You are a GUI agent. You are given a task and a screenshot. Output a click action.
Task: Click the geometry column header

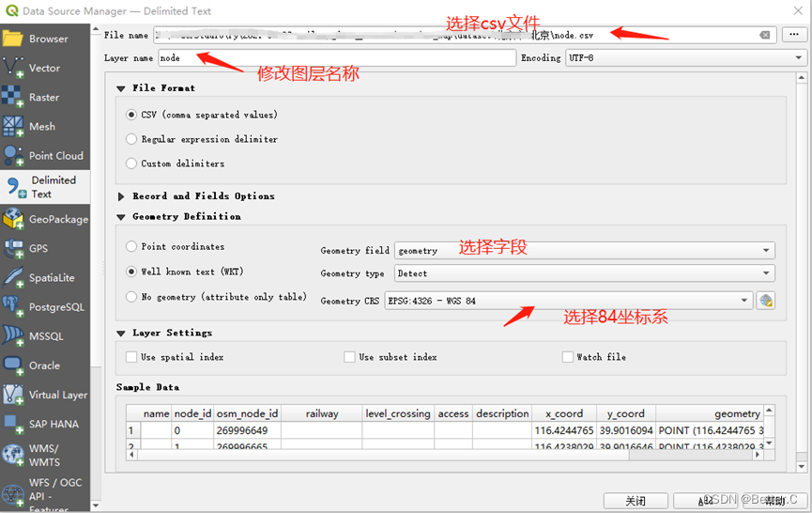point(711,413)
